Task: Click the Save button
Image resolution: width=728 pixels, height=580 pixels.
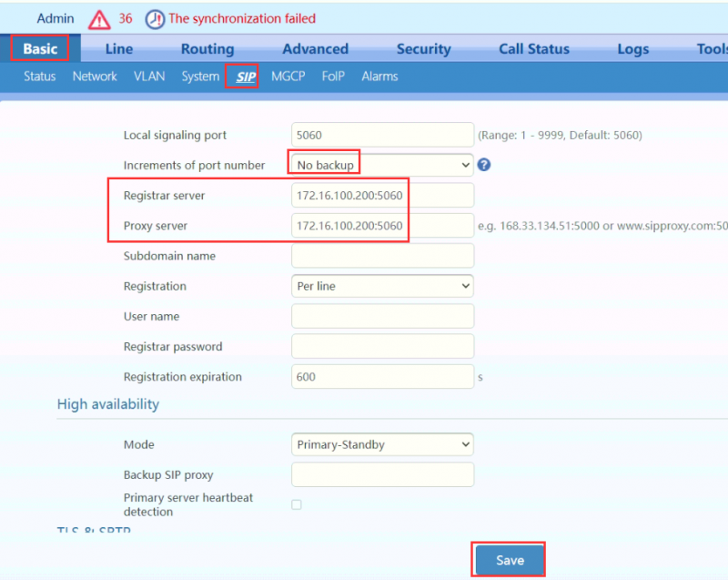Action: point(508,560)
